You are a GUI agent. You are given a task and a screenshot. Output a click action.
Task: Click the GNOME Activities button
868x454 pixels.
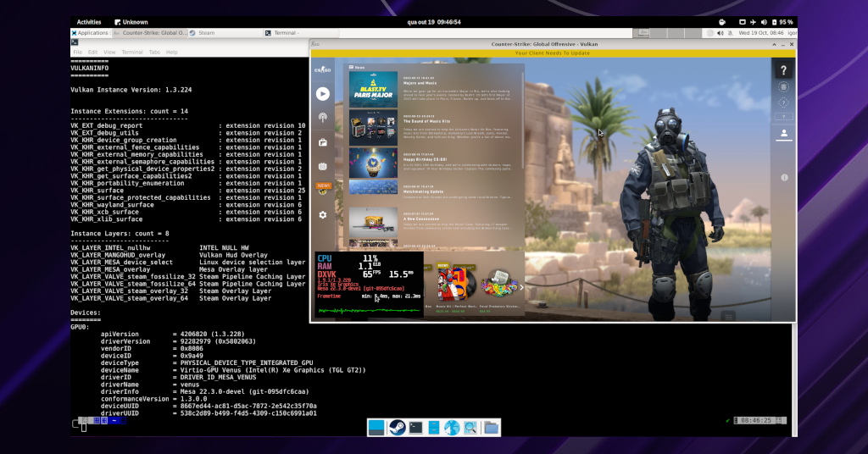[x=89, y=22]
